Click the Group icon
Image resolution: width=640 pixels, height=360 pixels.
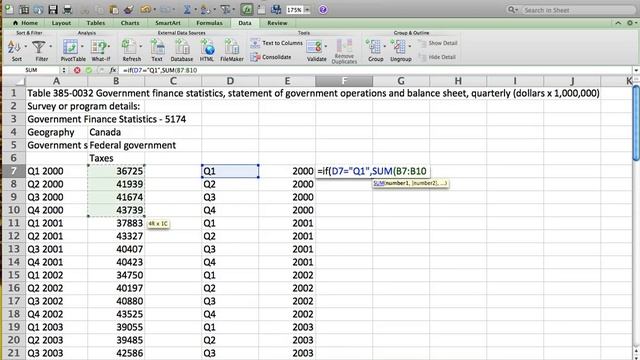373,47
